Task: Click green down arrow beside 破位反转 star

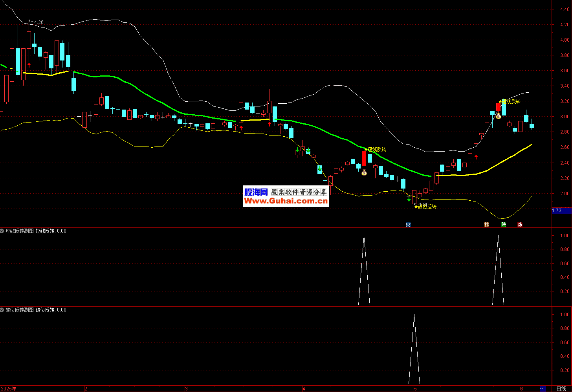Action: [409, 199]
